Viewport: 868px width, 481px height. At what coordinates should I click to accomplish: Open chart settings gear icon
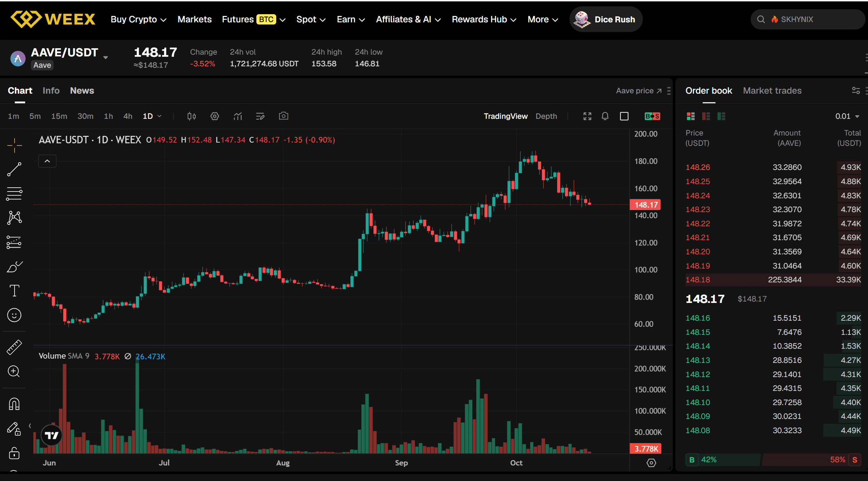tap(215, 116)
